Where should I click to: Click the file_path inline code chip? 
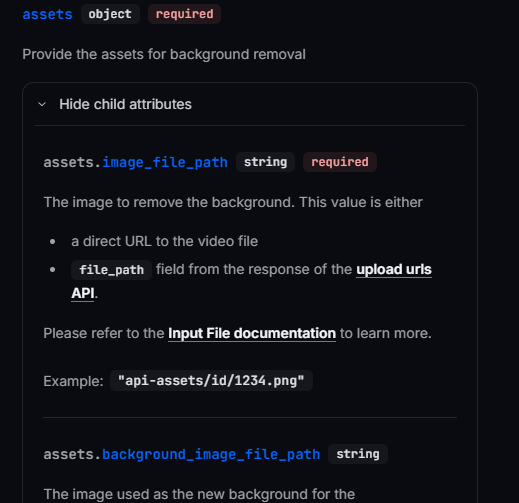tap(111, 270)
